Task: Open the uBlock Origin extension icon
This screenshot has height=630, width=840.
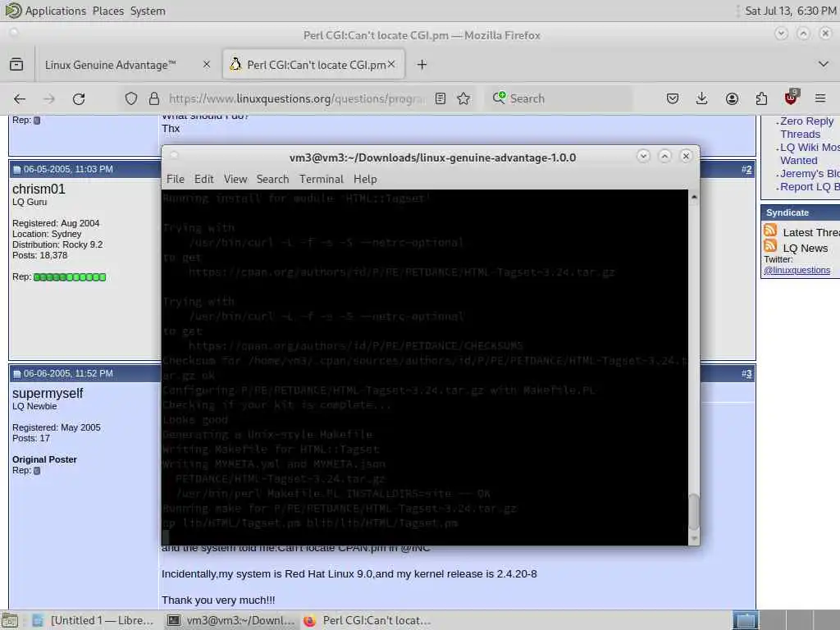Action: tap(792, 98)
